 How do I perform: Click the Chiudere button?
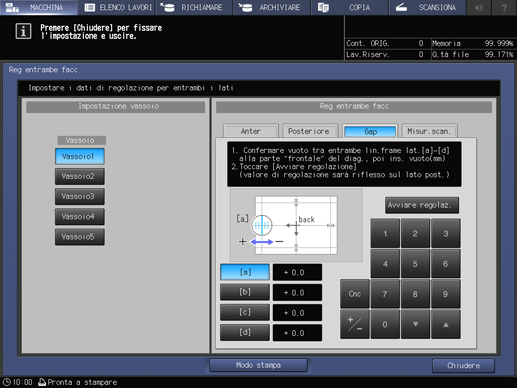pyautogui.click(x=463, y=366)
